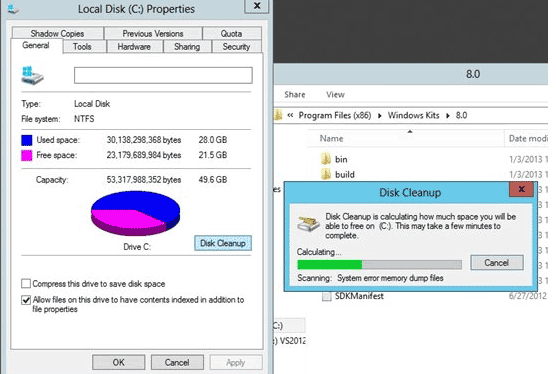This screenshot has height=374, width=556.
Task: Click the Drive C pie chart
Action: (x=135, y=213)
